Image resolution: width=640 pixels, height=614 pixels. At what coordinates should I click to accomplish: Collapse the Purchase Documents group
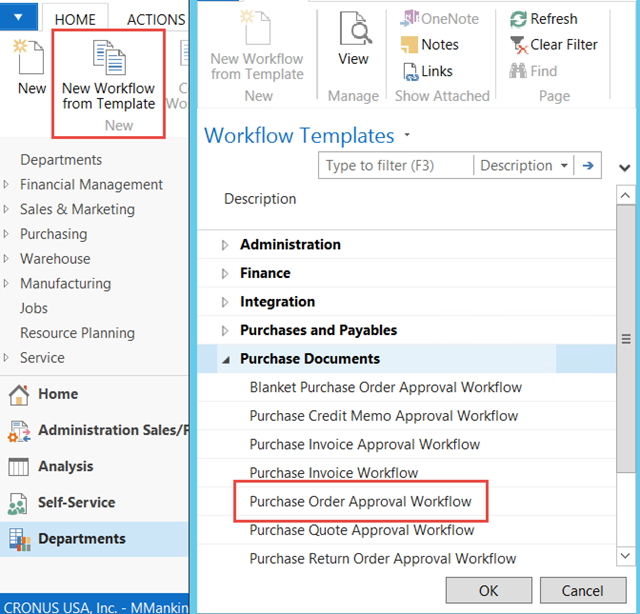(226, 360)
